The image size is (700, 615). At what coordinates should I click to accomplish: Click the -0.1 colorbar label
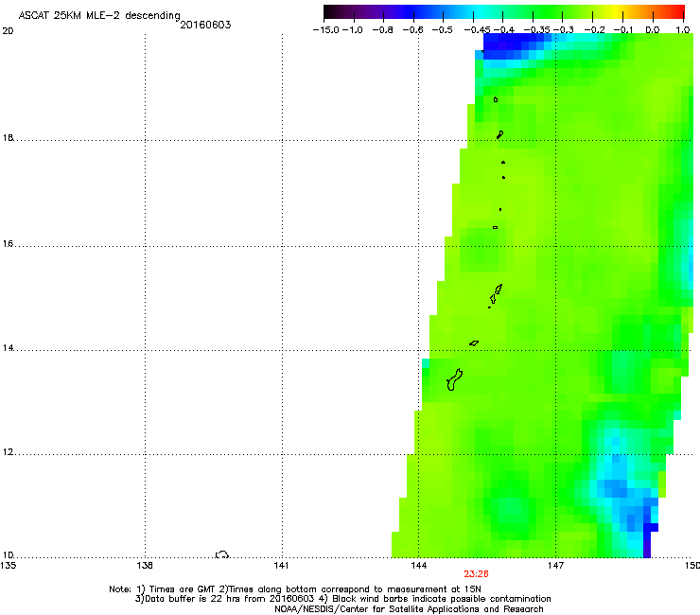pos(623,30)
